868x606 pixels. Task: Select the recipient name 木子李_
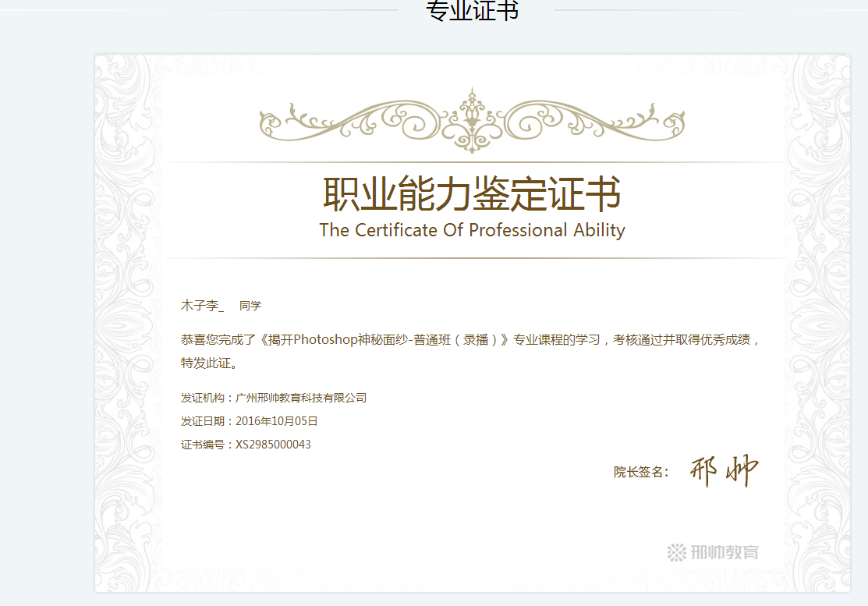tap(203, 306)
